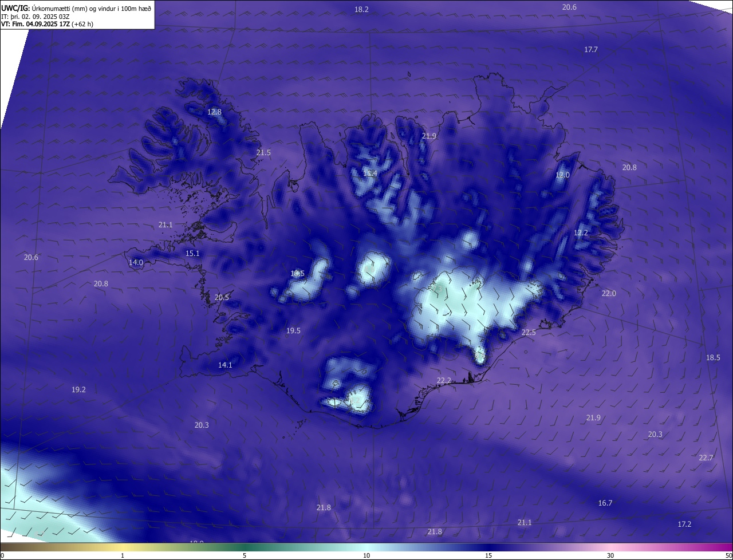Click the wind value 19.5

(293, 330)
